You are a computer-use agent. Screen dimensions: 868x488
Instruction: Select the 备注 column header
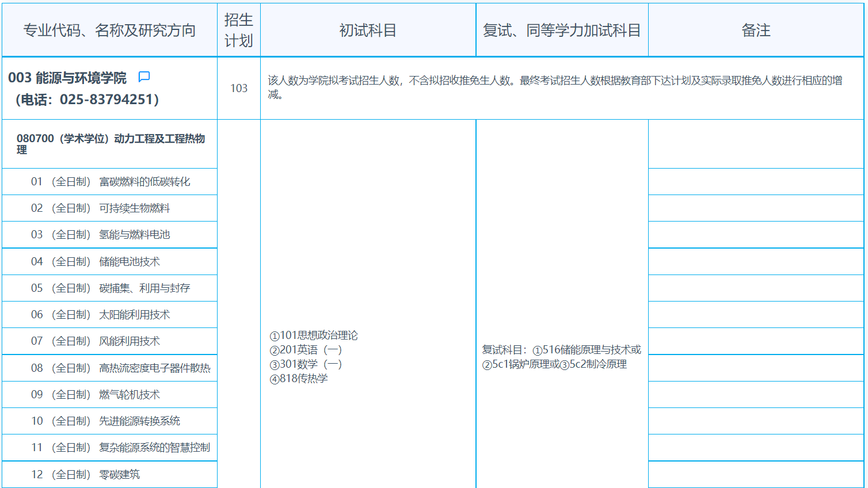click(x=756, y=30)
